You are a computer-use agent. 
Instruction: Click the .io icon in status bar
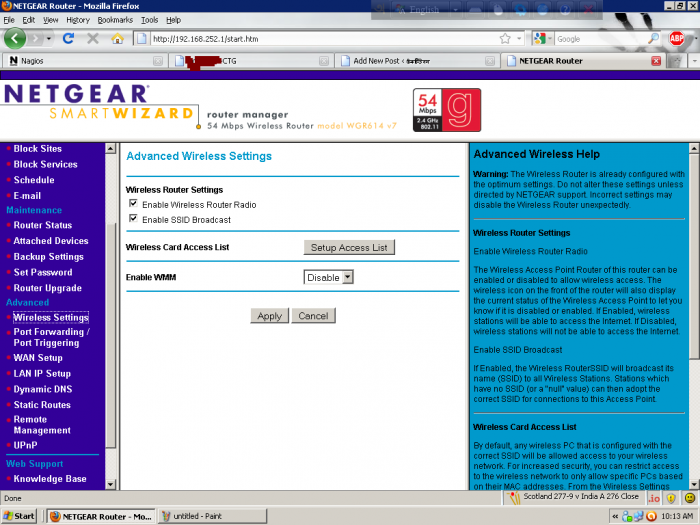(654, 498)
